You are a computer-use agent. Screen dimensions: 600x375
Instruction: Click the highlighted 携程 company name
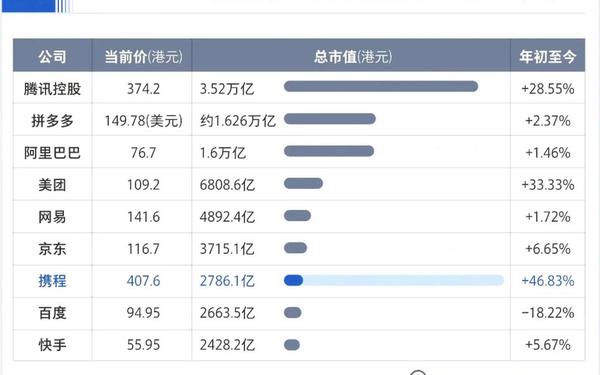(52, 281)
